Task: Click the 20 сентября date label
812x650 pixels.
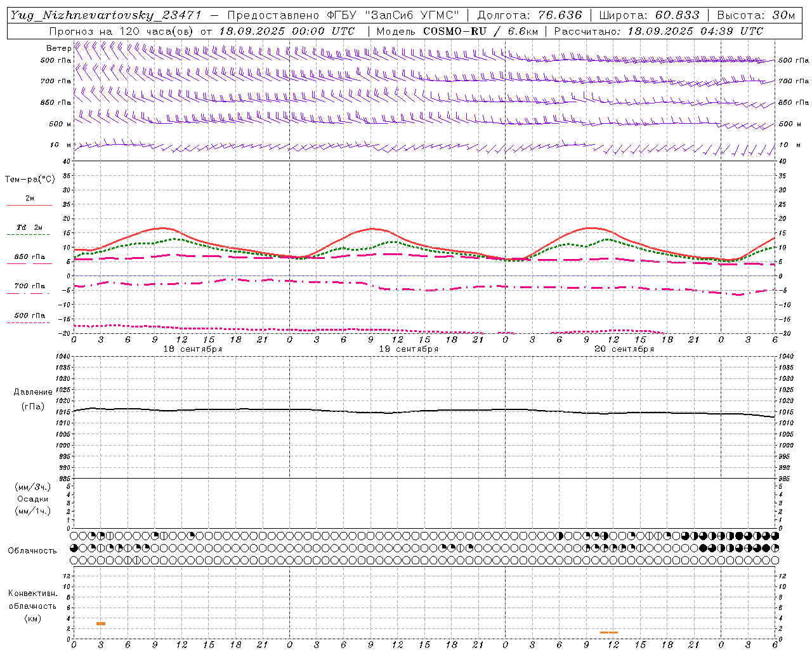Action: point(624,349)
